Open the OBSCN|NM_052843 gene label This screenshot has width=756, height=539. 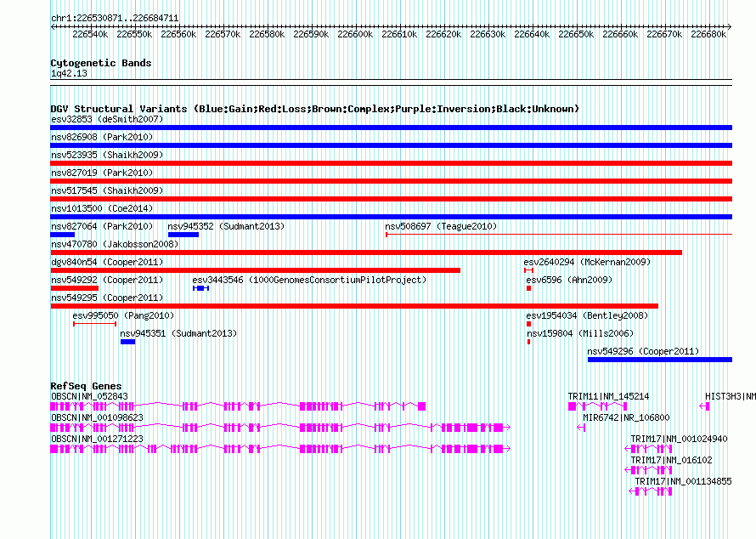coord(90,396)
